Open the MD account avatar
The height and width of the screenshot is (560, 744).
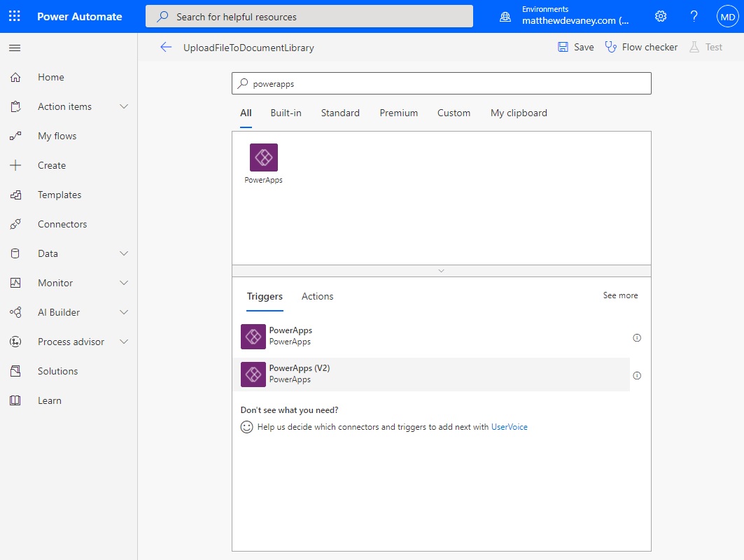click(x=727, y=17)
